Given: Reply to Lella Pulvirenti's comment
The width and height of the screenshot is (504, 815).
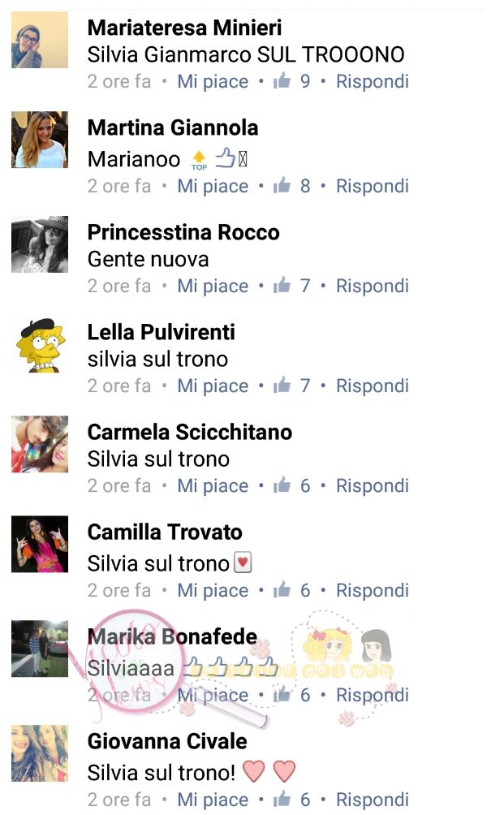Looking at the screenshot, I should pos(373,386).
